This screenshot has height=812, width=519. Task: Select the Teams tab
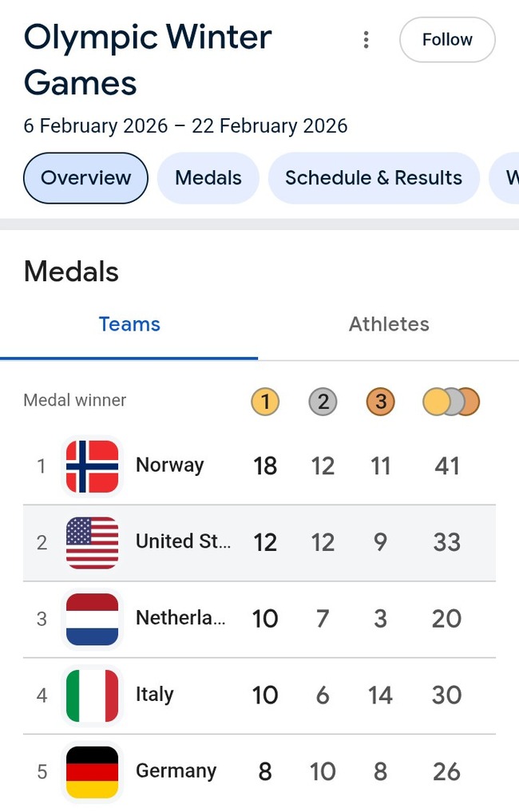129,324
